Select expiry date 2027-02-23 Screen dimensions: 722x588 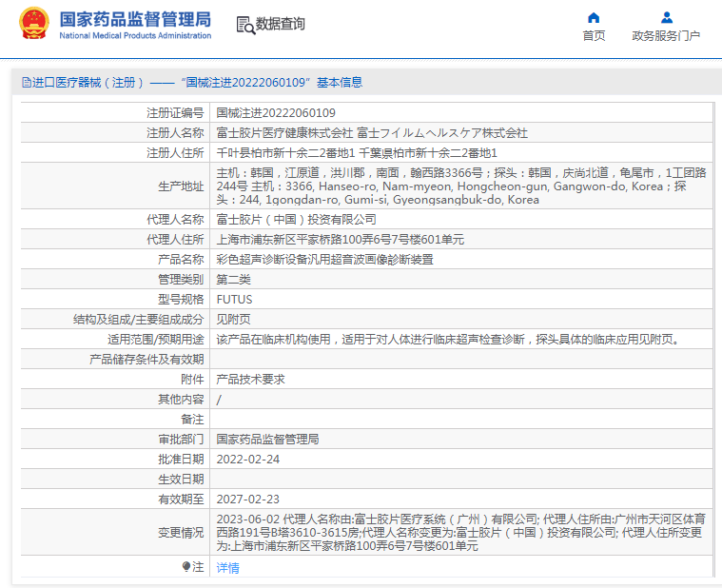pyautogui.click(x=247, y=500)
